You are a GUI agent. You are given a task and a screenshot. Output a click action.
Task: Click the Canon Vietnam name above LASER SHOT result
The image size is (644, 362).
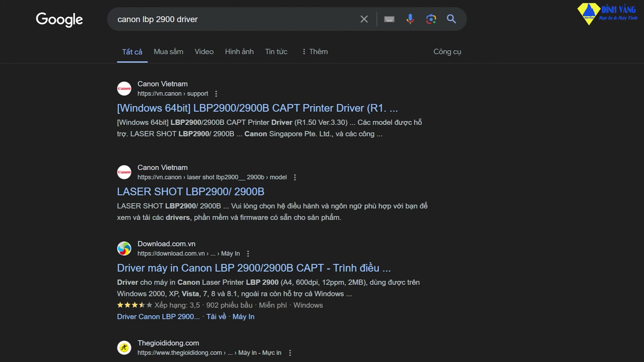(163, 168)
